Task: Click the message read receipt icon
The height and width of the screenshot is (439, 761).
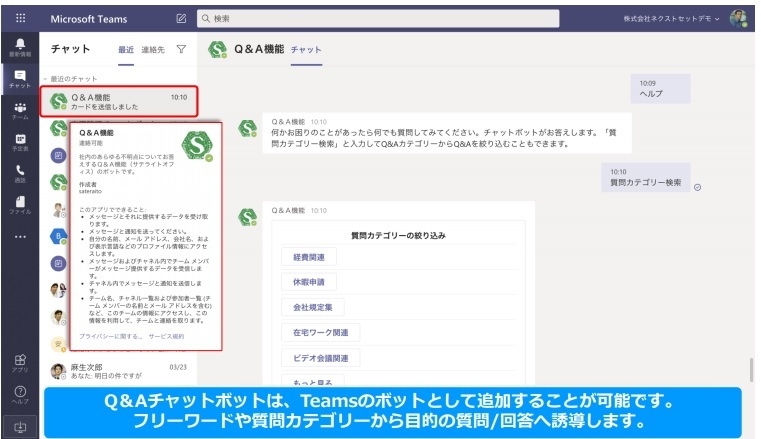Action: pyautogui.click(x=697, y=187)
